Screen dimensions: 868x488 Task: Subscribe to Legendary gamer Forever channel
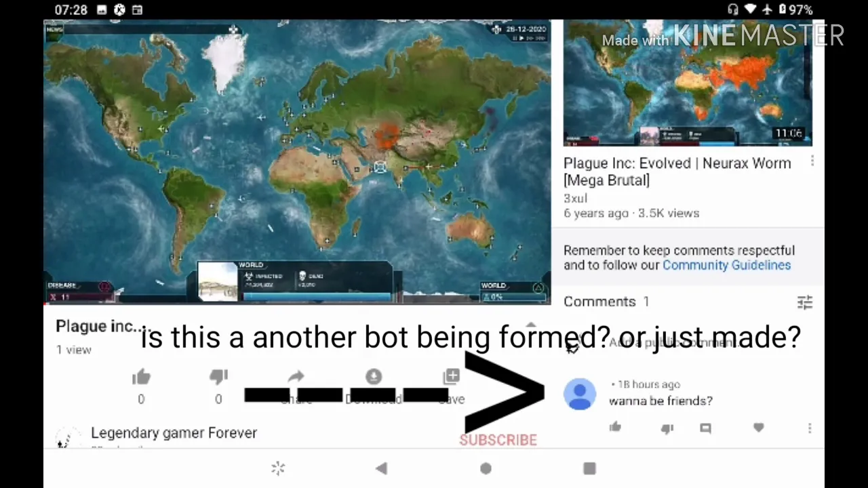click(498, 440)
